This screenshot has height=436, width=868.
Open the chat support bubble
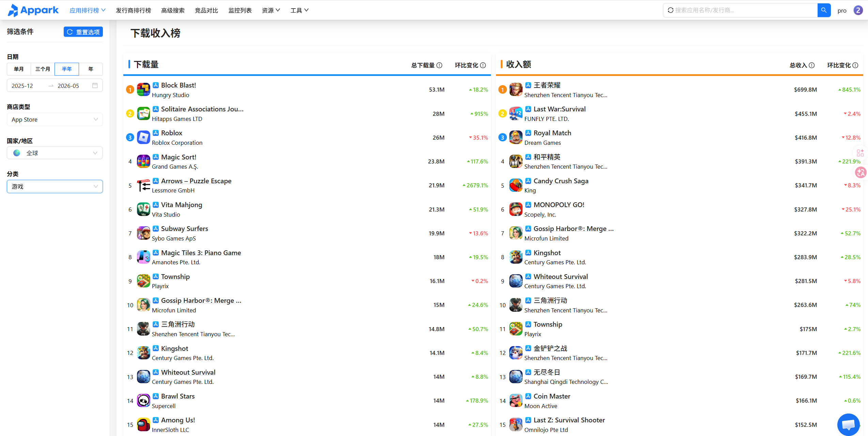point(848,424)
